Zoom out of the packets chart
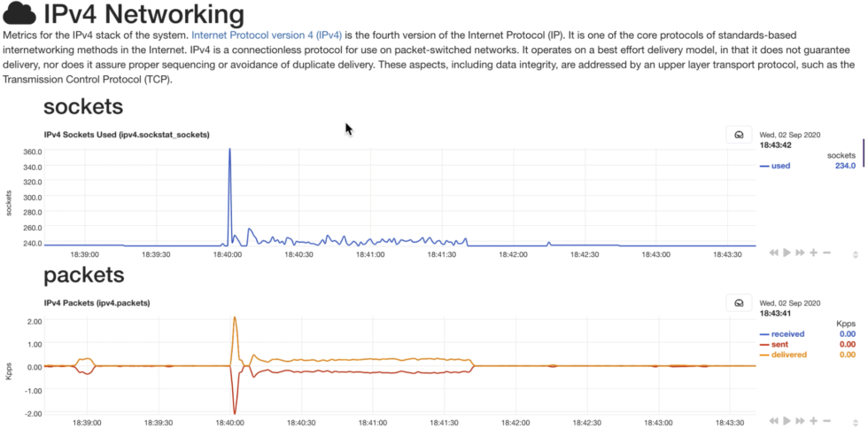Viewport: 868px width, 437px height. [x=826, y=420]
